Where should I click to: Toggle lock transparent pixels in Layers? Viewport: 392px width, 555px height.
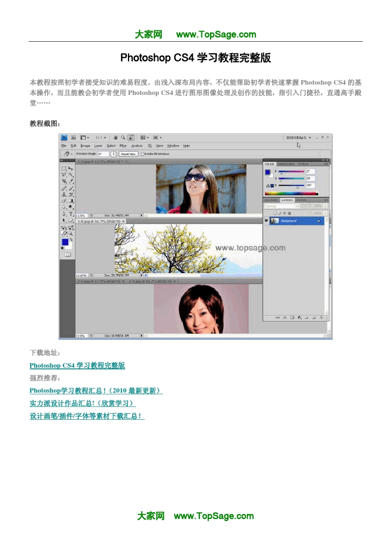coord(275,213)
